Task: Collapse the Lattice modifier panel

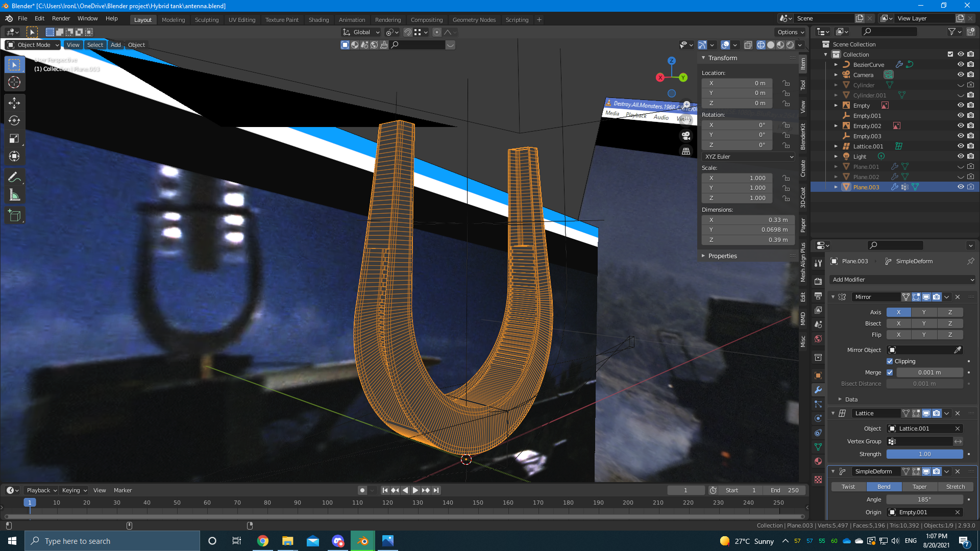Action: [x=834, y=413]
